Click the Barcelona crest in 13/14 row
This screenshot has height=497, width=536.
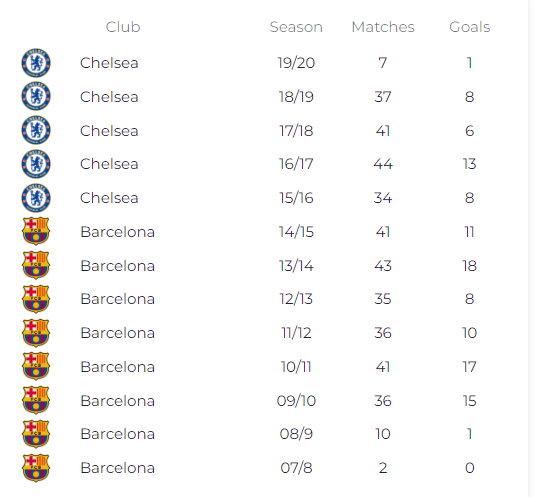pyautogui.click(x=36, y=265)
